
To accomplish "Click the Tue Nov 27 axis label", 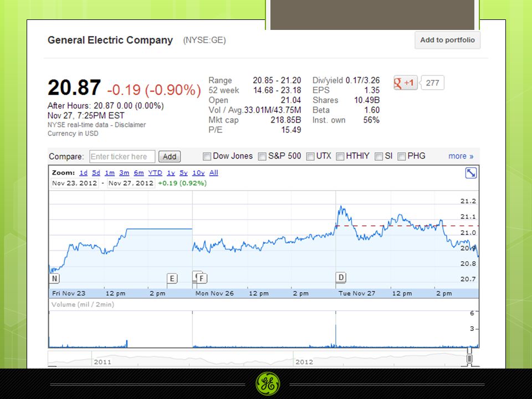I will click(x=356, y=293).
